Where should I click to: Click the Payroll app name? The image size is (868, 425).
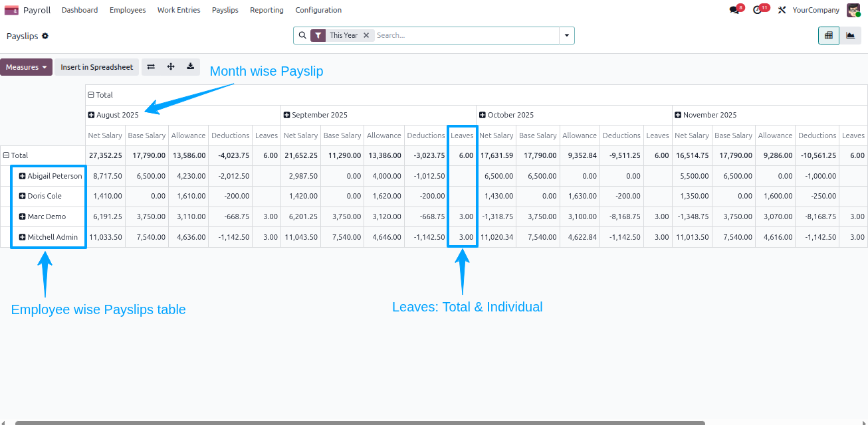coord(37,10)
